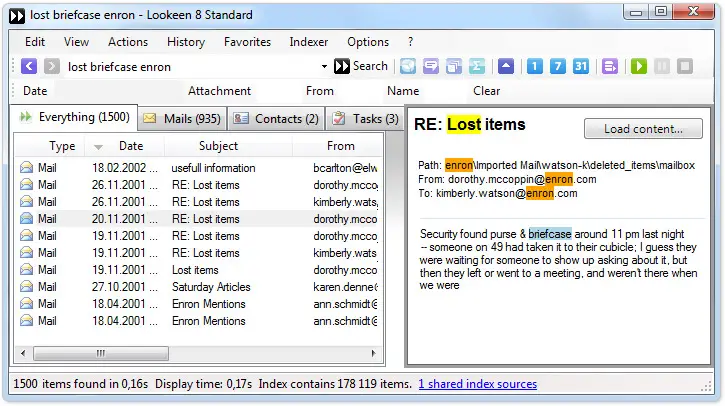Click the horizontal scrollbar left arrow

pos(23,354)
